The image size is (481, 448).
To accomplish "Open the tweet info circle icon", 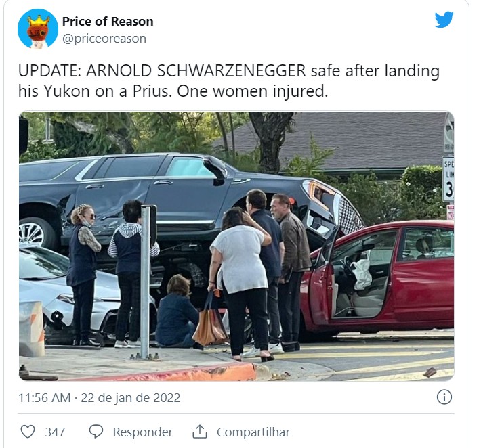I will point(444,397).
